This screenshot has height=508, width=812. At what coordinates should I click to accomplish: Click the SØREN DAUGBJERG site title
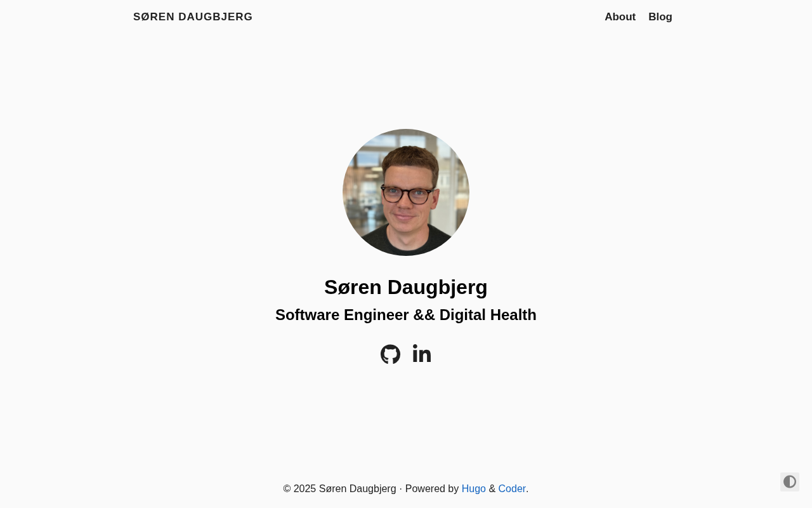tap(193, 17)
